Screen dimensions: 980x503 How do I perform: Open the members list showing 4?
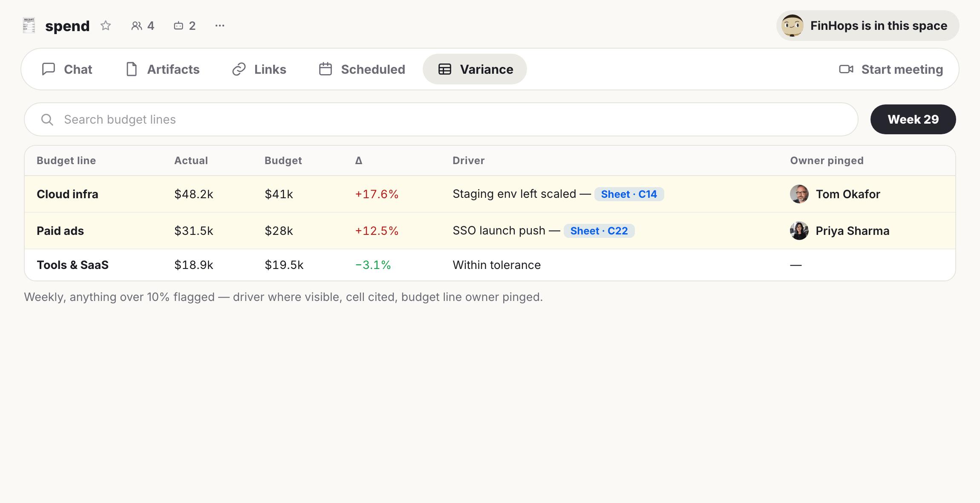143,26
